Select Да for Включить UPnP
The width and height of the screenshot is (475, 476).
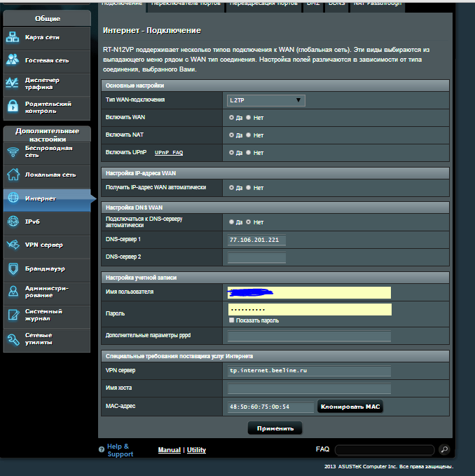231,153
